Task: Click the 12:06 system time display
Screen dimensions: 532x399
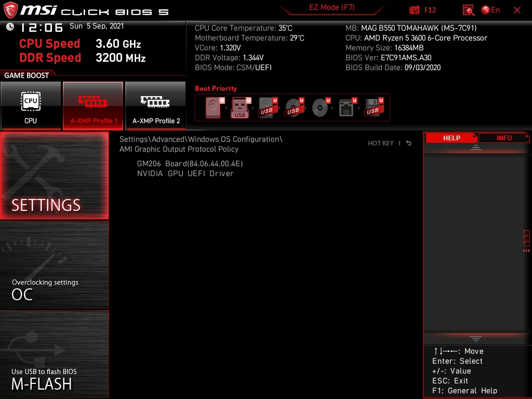Action: point(42,28)
